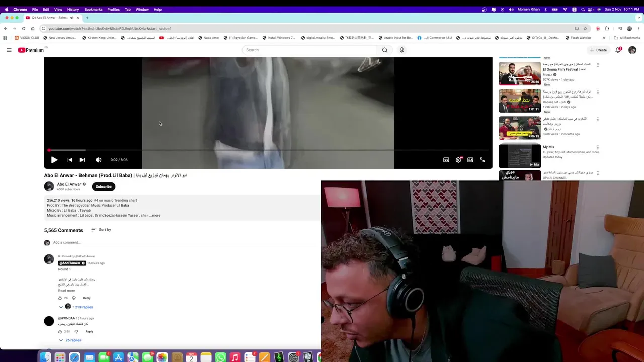Image resolution: width=644 pixels, height=362 pixels.
Task: Open the YouTube guide hamburger menu
Action: (9, 50)
